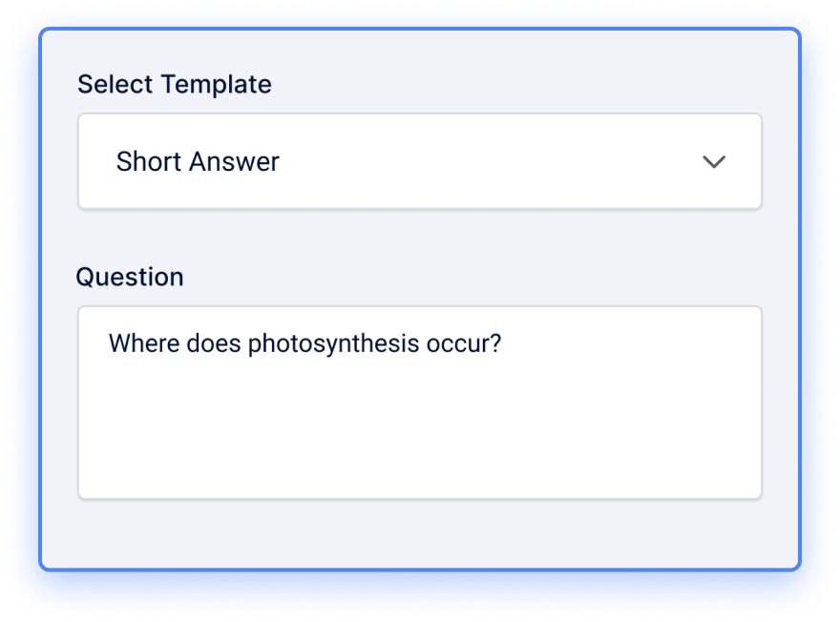The image size is (840, 622).
Task: Click the word 'Template' in the label
Action: tap(216, 85)
